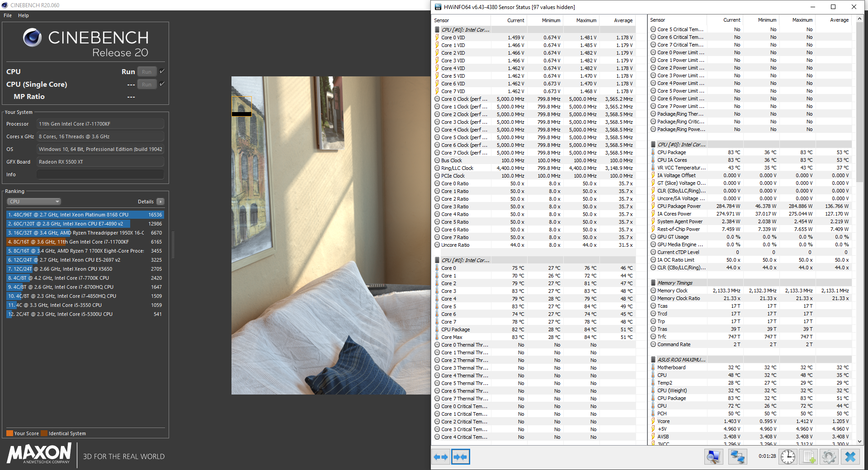Click the GFX Board field
The height and width of the screenshot is (470, 868).
(100, 162)
